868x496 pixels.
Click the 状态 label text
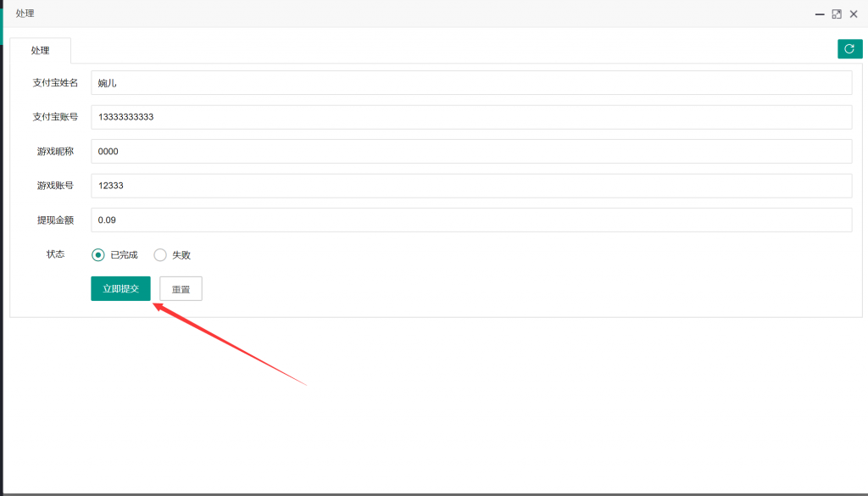[x=55, y=254]
